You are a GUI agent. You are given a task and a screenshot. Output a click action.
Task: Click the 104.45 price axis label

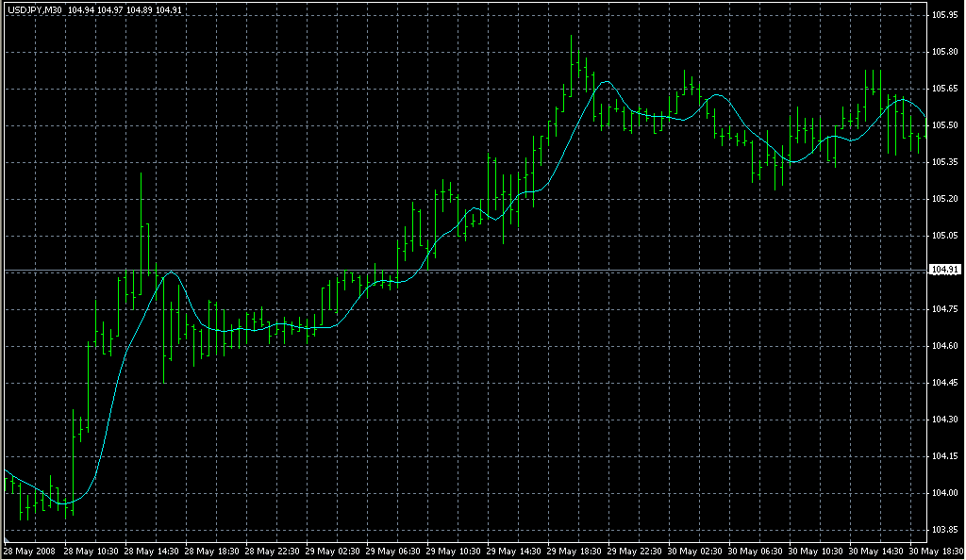944,383
